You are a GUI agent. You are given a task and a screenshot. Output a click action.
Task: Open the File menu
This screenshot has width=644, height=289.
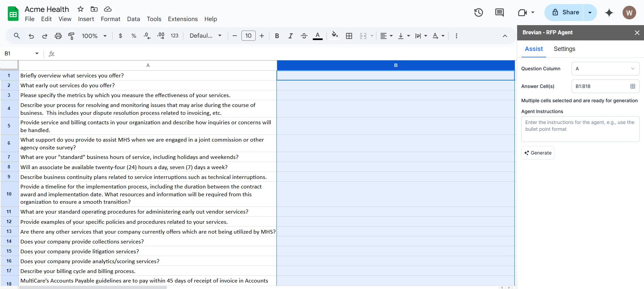pyautogui.click(x=30, y=19)
